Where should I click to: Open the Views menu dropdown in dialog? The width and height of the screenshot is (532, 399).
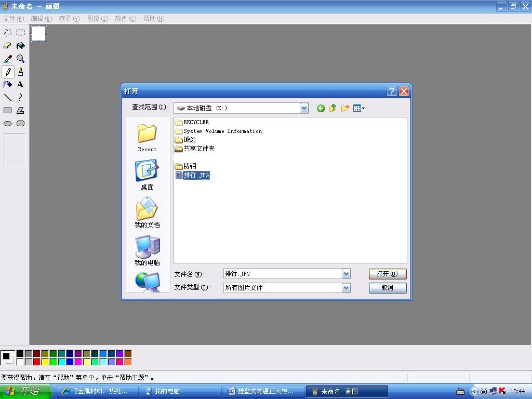point(360,108)
